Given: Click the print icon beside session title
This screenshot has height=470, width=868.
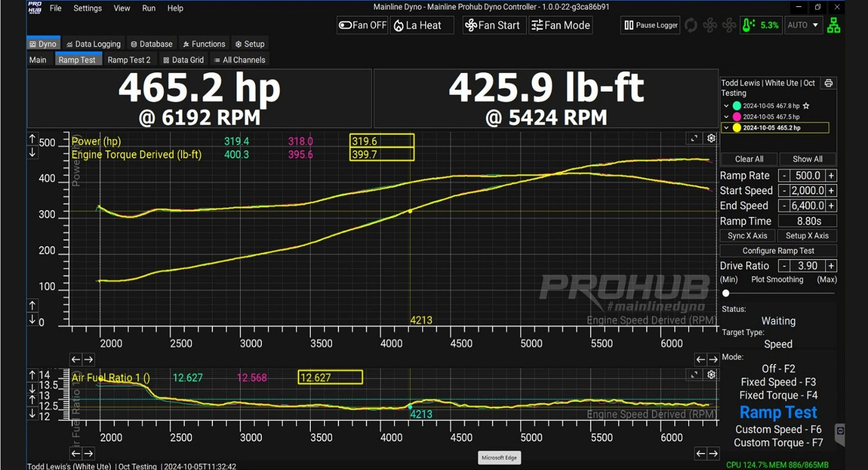Looking at the screenshot, I should point(828,83).
